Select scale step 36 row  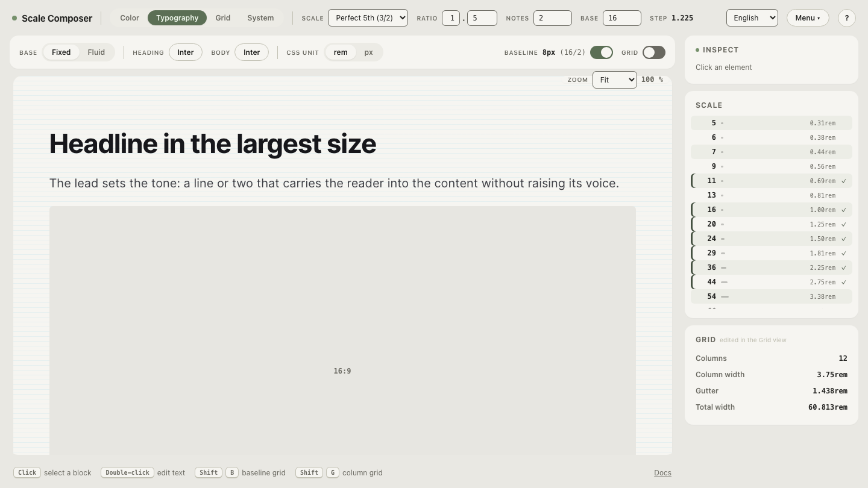tap(772, 267)
